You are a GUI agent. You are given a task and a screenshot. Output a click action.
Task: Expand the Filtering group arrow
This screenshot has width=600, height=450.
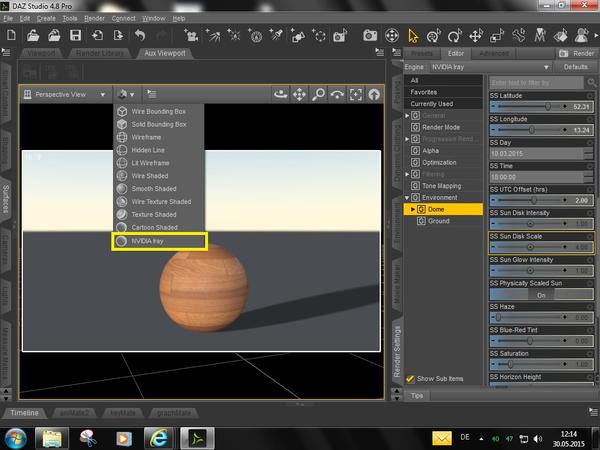[407, 174]
